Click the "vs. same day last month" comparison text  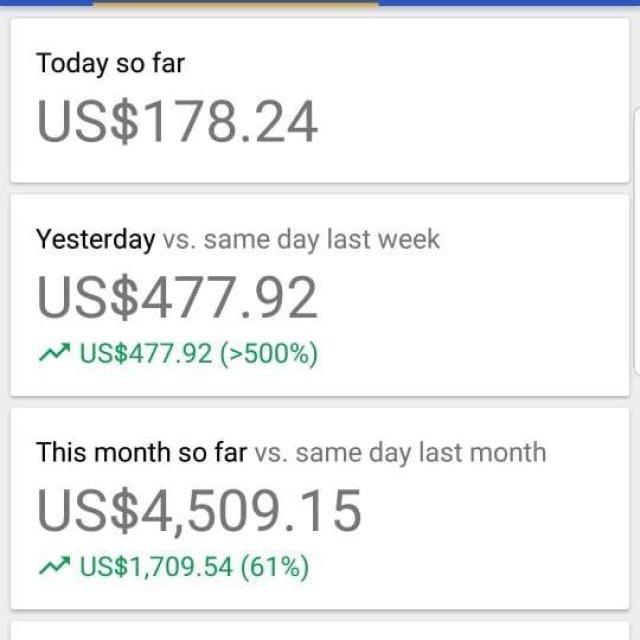pos(400,453)
